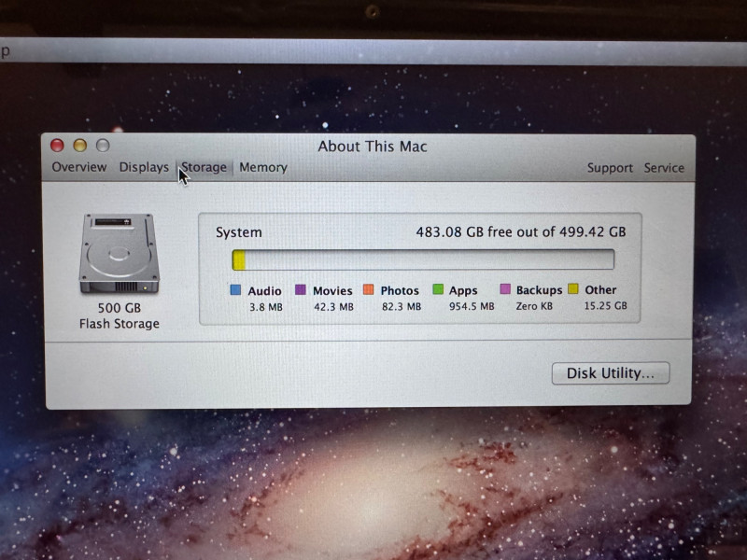Click the empty free-space part of storage bar
The image size is (747, 560).
coord(430,259)
